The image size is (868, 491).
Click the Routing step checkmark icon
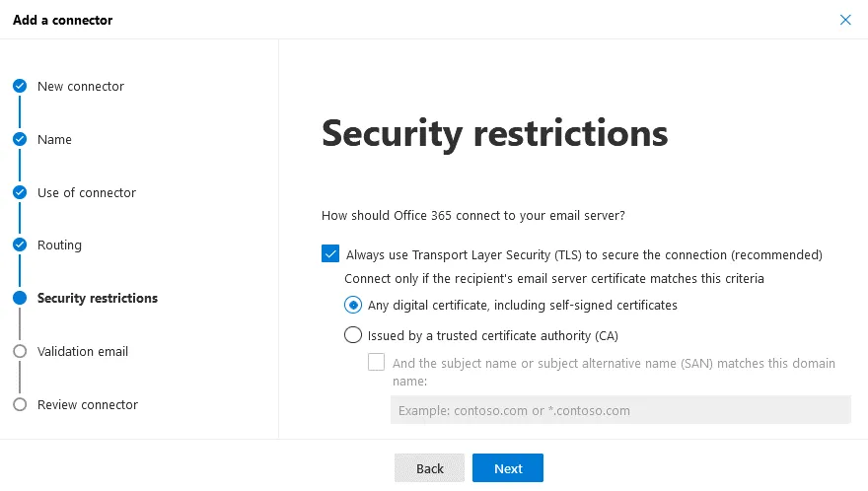(x=20, y=245)
